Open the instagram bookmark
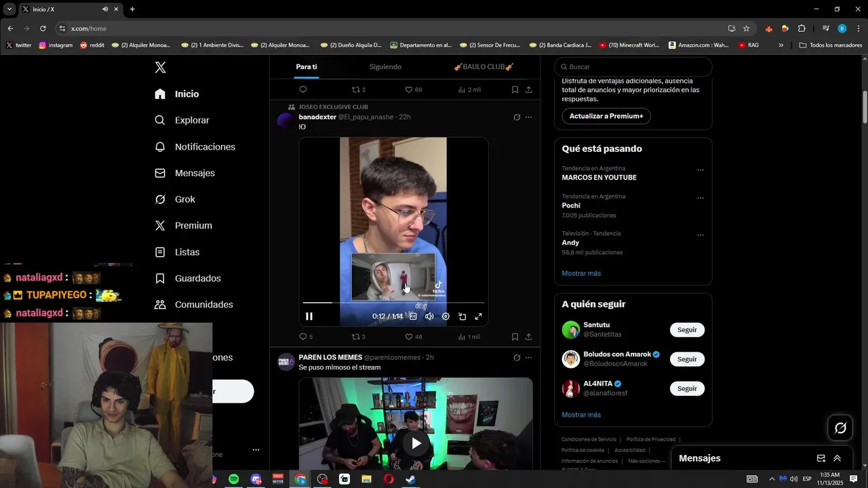 (56, 45)
